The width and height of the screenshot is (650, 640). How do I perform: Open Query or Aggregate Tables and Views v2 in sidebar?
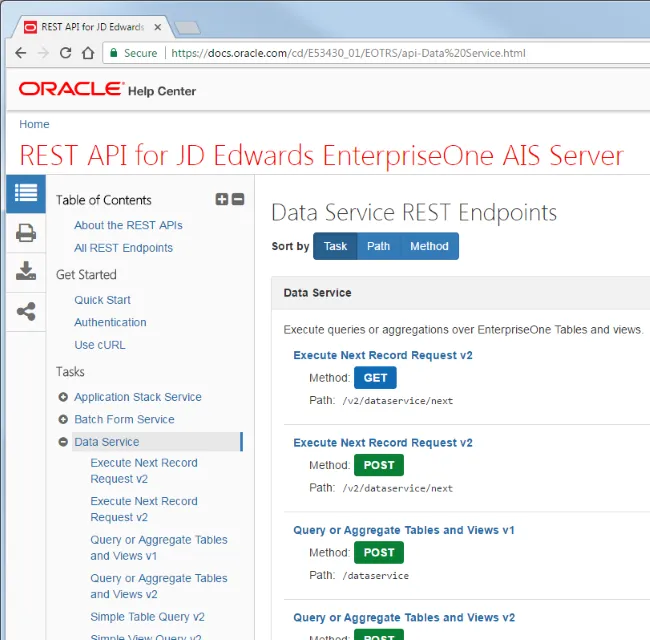pyautogui.click(x=159, y=586)
